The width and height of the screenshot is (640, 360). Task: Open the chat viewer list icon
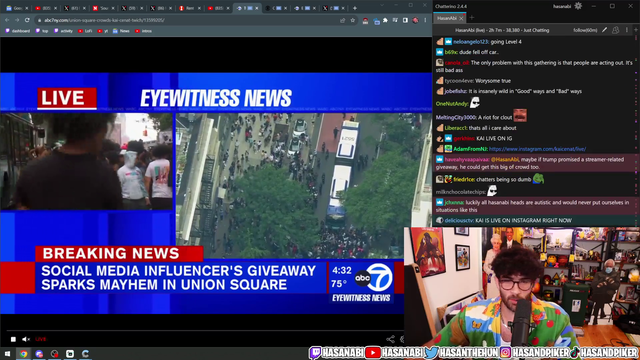pyautogui.click(x=616, y=30)
